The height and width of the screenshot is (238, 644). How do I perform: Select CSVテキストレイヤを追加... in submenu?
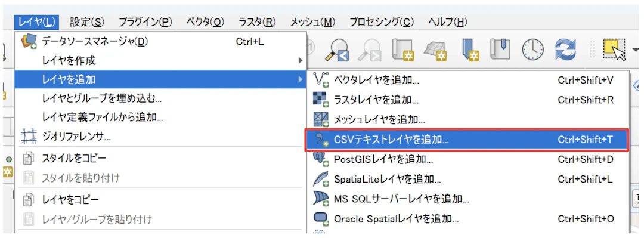(467, 140)
